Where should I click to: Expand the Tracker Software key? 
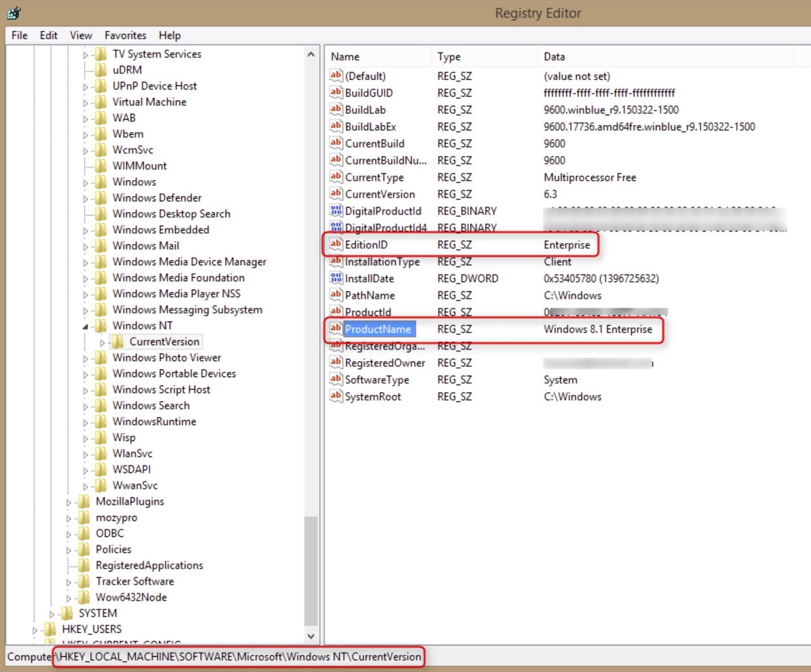[x=69, y=582]
